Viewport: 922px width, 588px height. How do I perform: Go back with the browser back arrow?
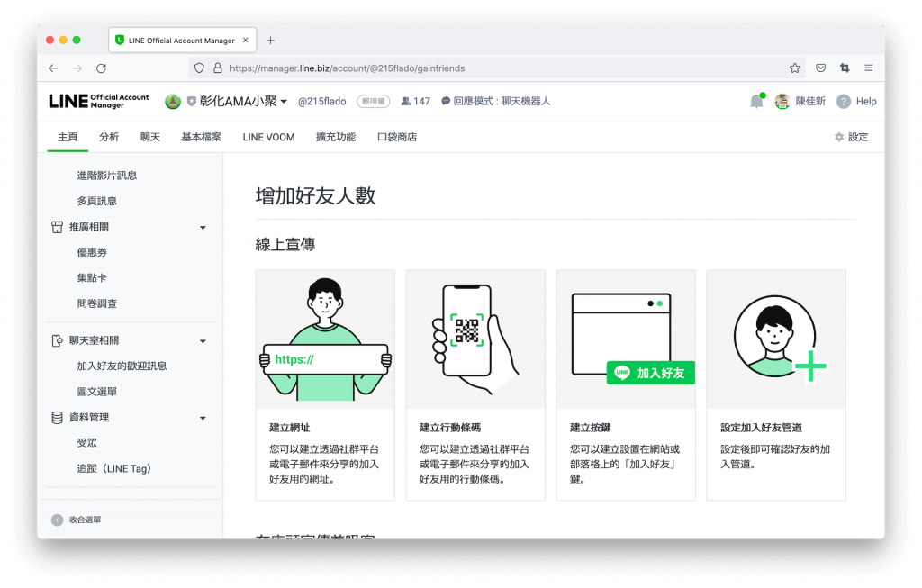[x=53, y=68]
